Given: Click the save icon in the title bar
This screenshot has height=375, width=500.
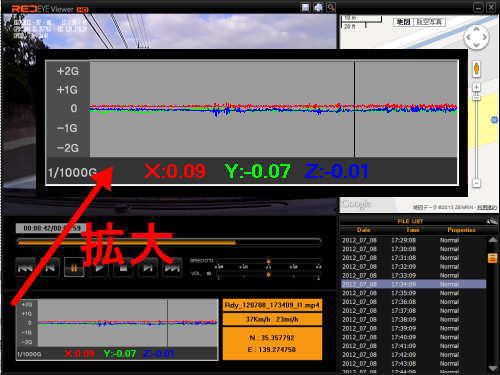Looking at the screenshot, I should pyautogui.click(x=305, y=7).
